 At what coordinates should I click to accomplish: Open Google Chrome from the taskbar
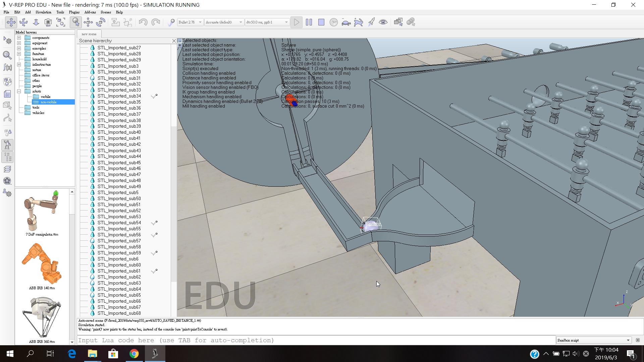(134, 354)
